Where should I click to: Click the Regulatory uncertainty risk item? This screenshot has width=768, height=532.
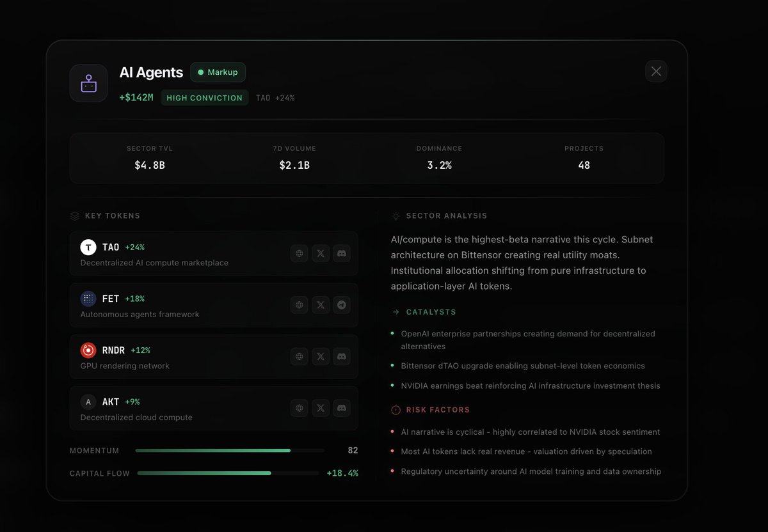pos(531,471)
